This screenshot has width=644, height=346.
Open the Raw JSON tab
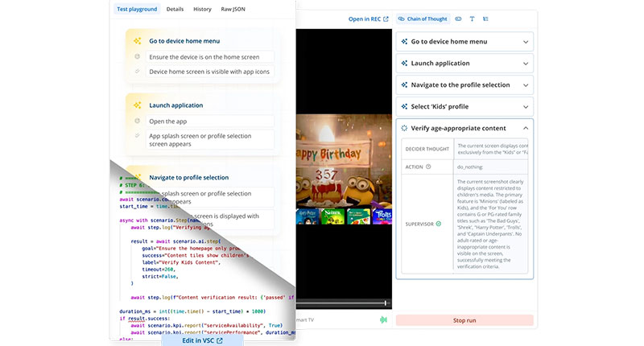(233, 9)
